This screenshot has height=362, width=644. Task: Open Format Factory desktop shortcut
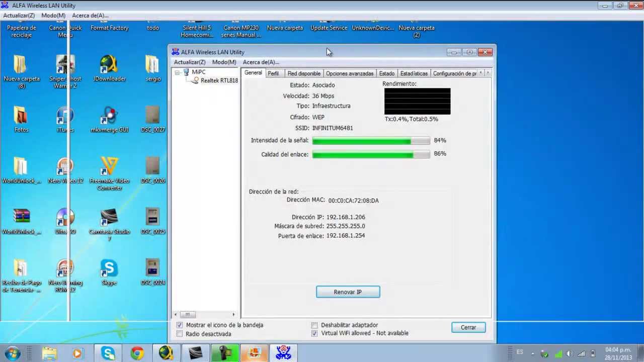[x=109, y=28]
